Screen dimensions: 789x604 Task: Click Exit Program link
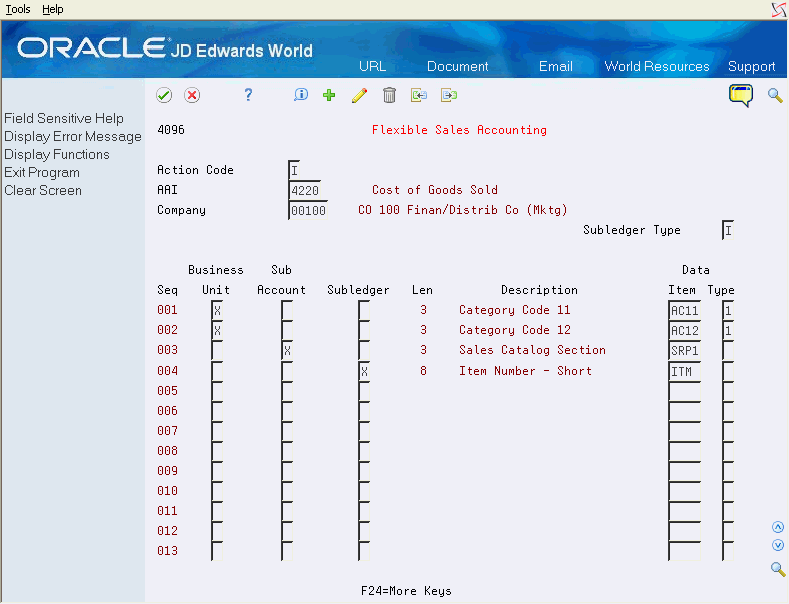42,173
